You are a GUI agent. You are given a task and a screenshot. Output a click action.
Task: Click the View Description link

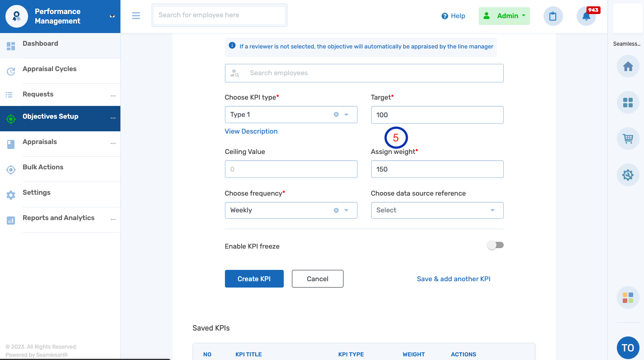(251, 131)
